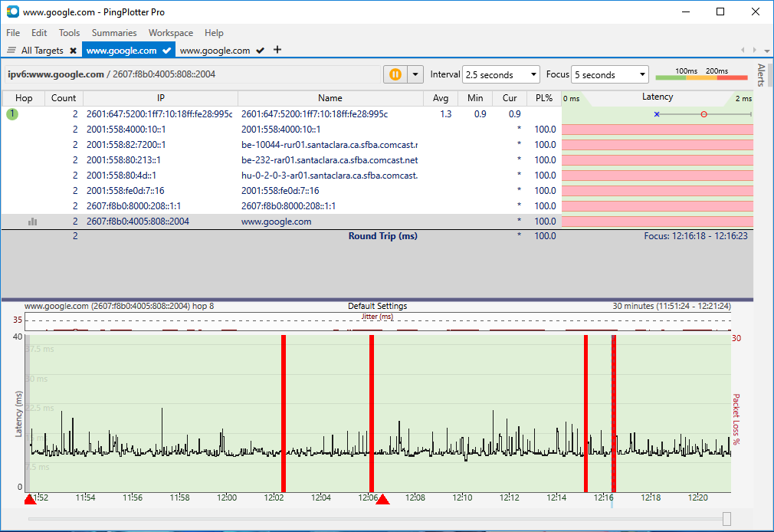Switch to the second www.google.com tab
Viewport: 774px width, 532px height.
(x=215, y=51)
